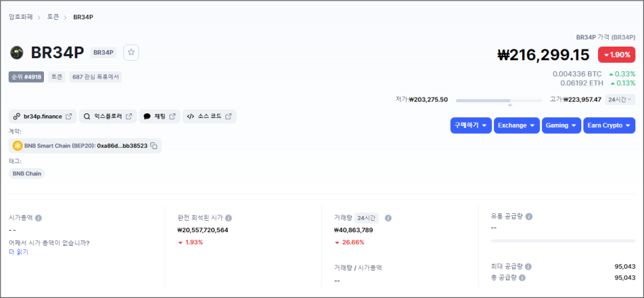Open info icon next to 유통 공급량
This screenshot has height=298, width=644.
click(529, 216)
